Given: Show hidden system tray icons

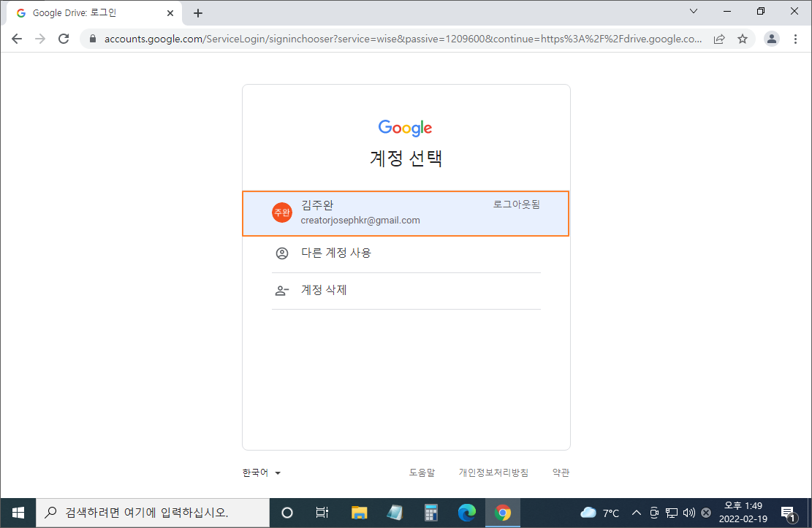Looking at the screenshot, I should (637, 513).
